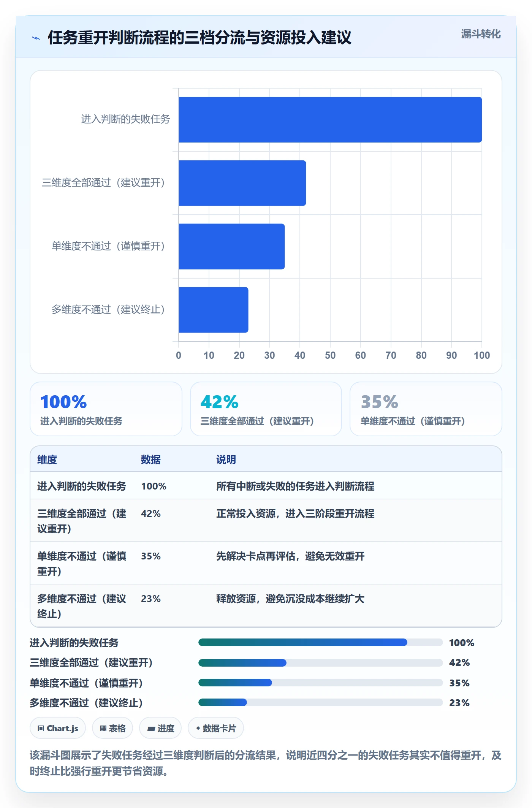The width and height of the screenshot is (532, 808).
Task: Click the 多维度不通过 bar in the chart
Action: pos(213,310)
